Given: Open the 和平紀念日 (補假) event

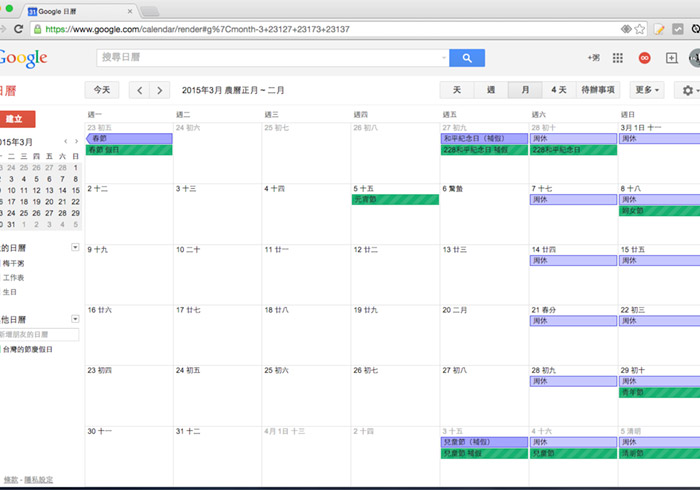Looking at the screenshot, I should click(484, 138).
